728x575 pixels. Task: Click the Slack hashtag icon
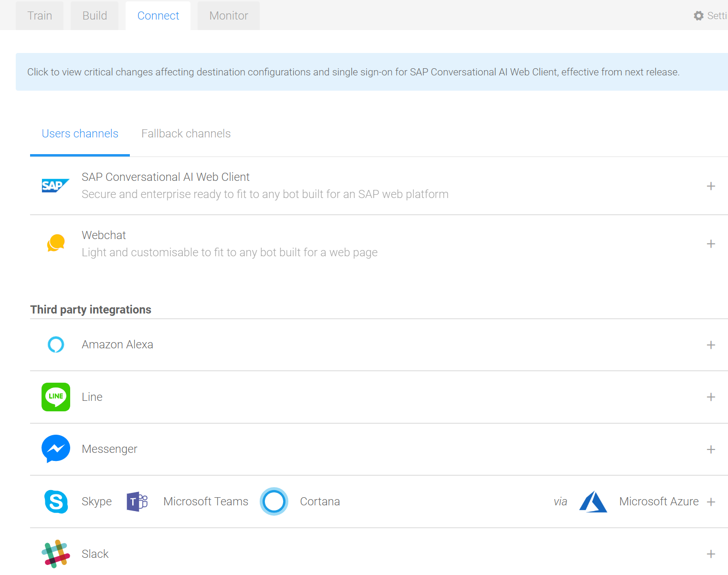tap(56, 554)
